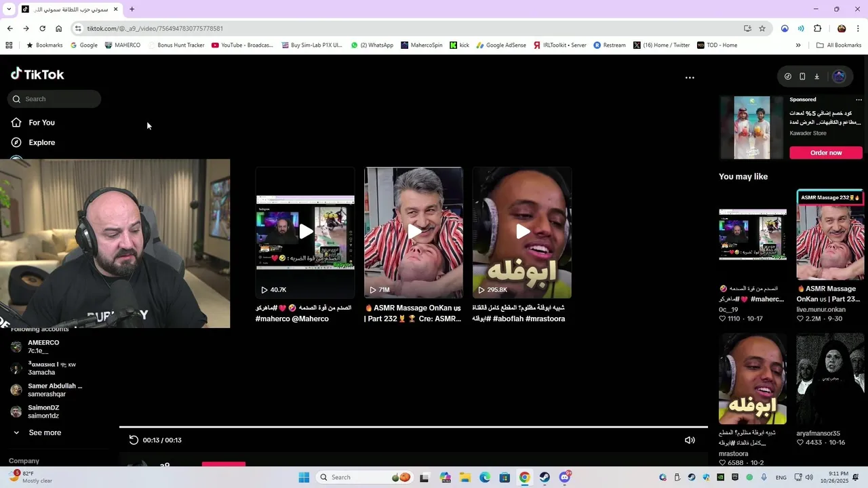Open 0c__19 recommended video thumbnail
Viewport: 868px width, 488px height.
pyautogui.click(x=753, y=235)
